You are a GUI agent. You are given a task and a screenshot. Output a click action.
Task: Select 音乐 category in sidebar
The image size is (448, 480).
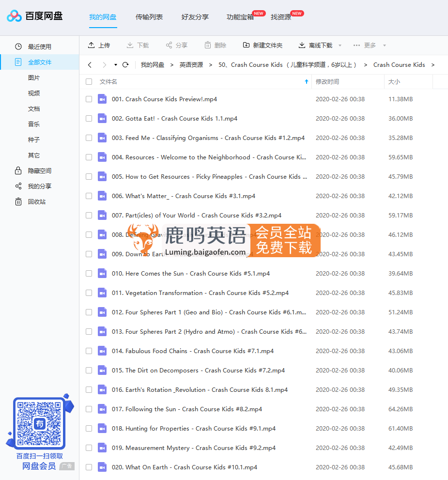[x=34, y=124]
